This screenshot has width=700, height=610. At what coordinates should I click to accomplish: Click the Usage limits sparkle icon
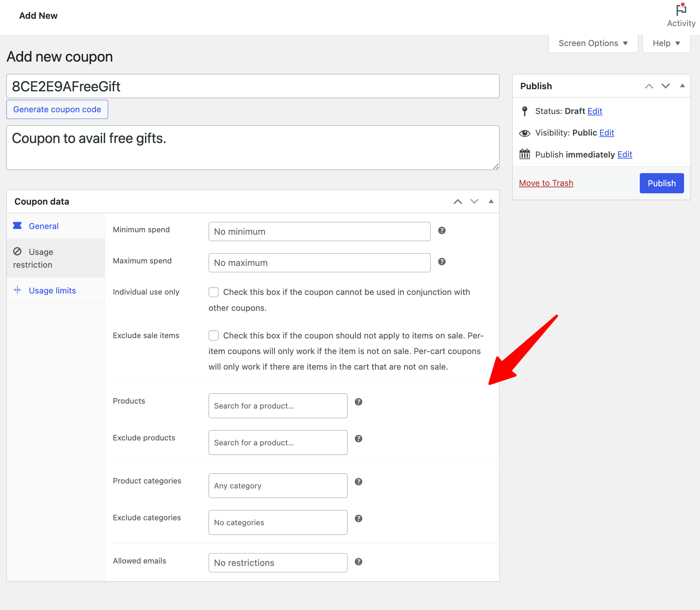point(17,291)
